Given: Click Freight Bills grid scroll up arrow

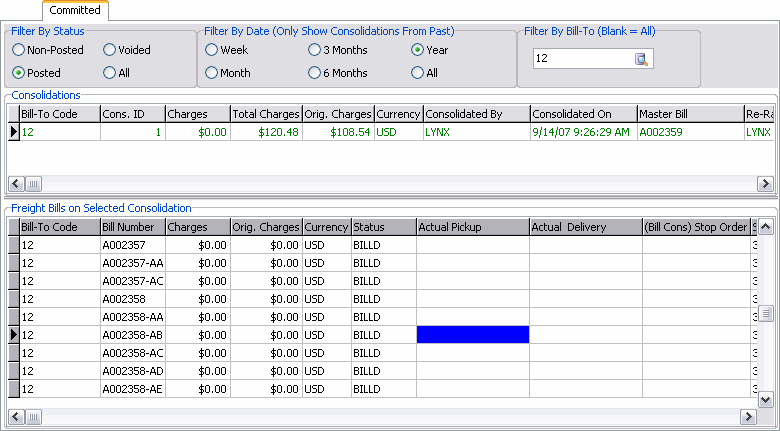Looking at the screenshot, I should pyautogui.click(x=765, y=226).
